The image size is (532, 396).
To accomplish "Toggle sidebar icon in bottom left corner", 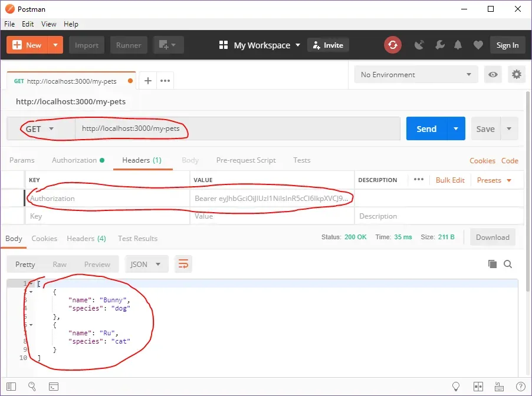I will point(11,387).
